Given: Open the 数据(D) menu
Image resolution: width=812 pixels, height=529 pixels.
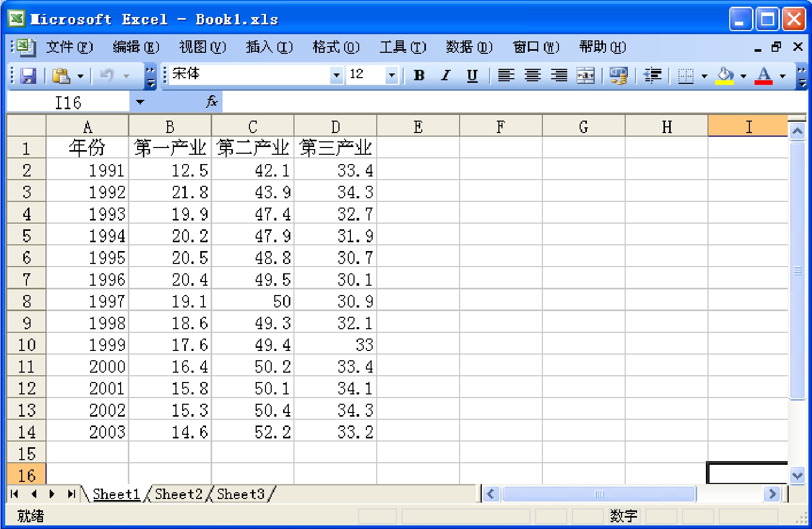Looking at the screenshot, I should pos(469,47).
